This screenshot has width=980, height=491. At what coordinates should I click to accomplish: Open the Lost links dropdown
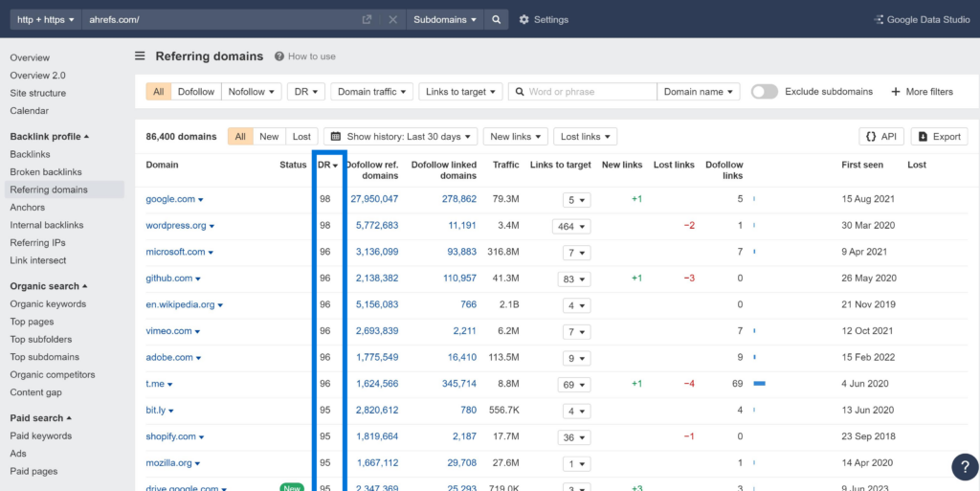pos(586,136)
